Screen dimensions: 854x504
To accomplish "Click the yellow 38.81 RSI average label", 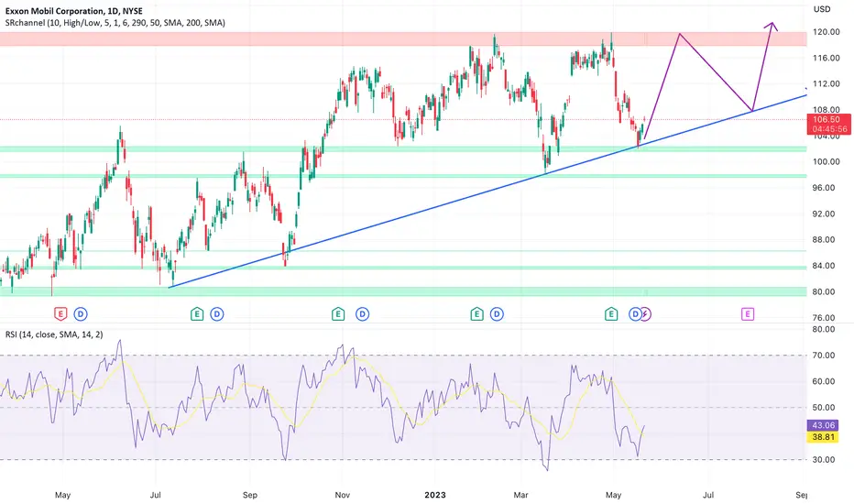I will tap(823, 437).
